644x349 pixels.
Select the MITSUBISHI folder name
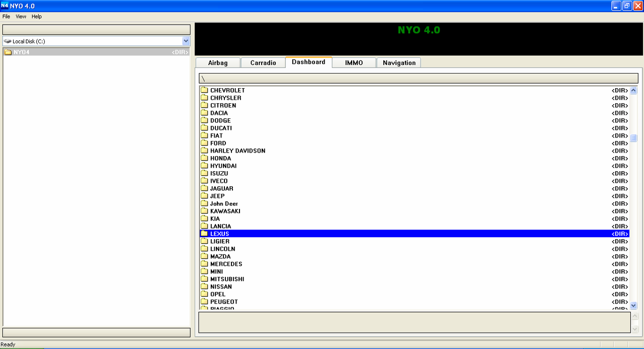pos(227,279)
